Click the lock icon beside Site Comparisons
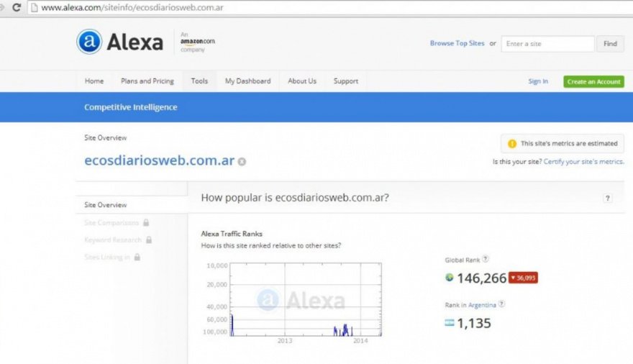 (146, 222)
